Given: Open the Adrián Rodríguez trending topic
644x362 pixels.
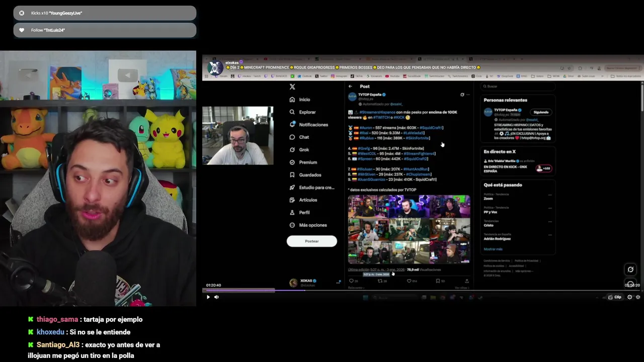Looking at the screenshot, I should (518, 237).
